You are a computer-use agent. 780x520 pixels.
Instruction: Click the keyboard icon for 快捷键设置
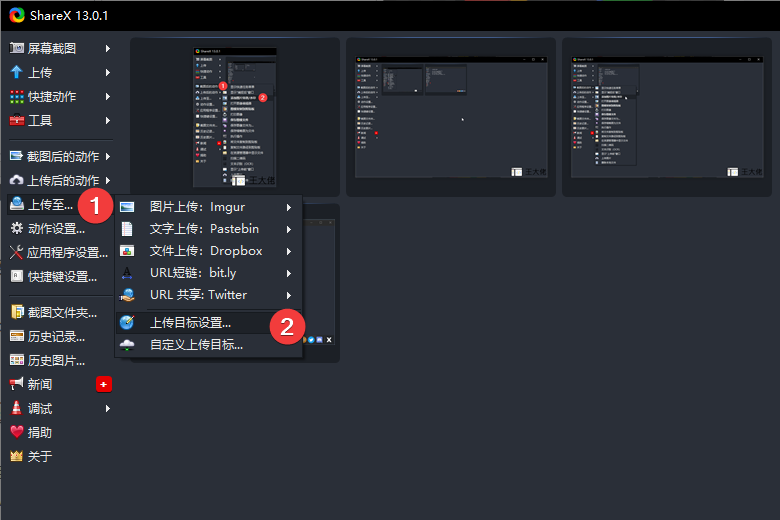[x=16, y=276]
